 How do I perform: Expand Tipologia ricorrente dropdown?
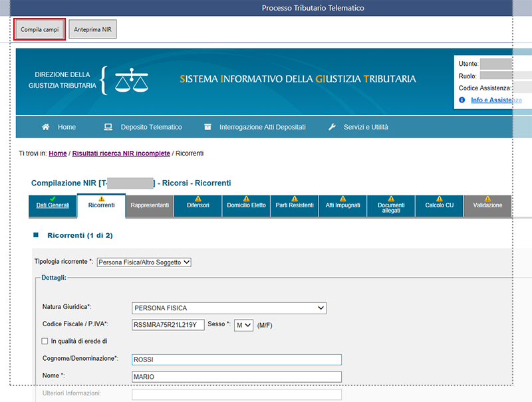(x=144, y=262)
